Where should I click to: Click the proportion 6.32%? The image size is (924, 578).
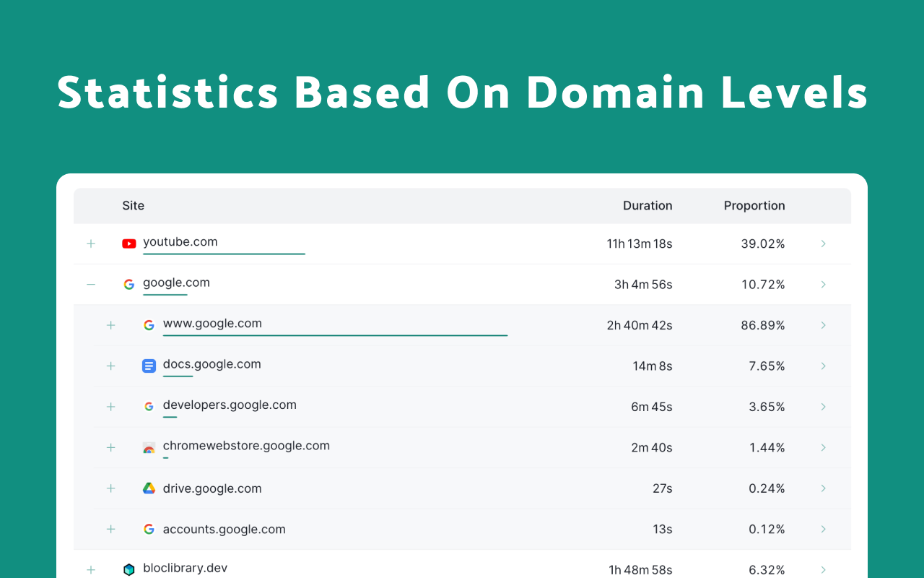point(767,570)
